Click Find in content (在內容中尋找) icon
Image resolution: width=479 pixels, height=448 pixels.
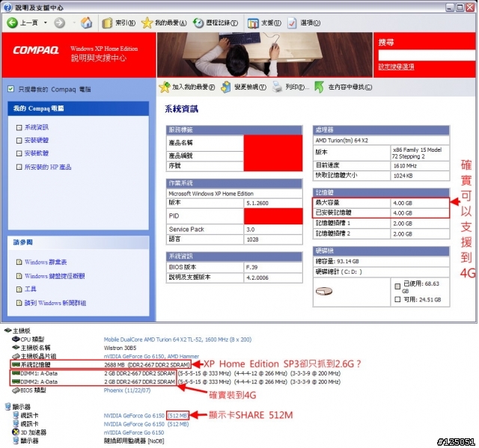[320, 88]
